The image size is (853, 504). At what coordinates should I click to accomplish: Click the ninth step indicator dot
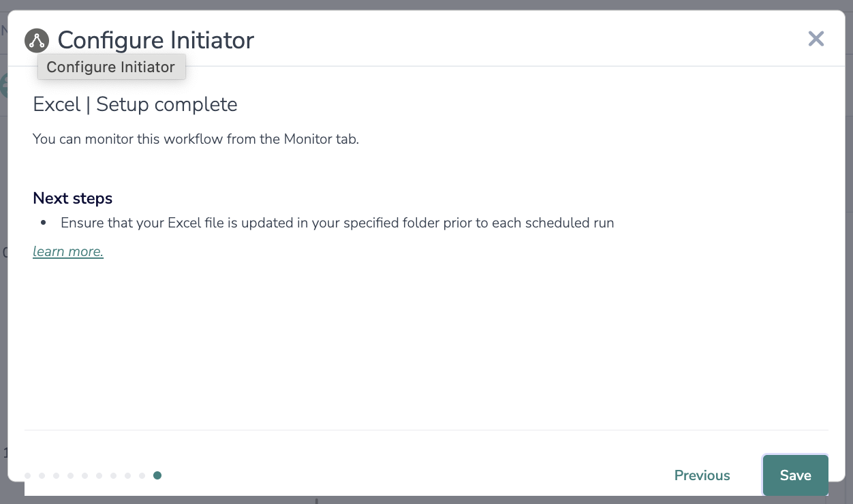(x=142, y=475)
